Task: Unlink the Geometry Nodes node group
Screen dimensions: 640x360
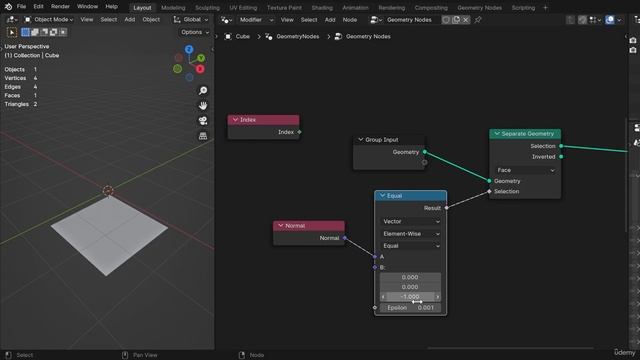Action: (x=465, y=20)
